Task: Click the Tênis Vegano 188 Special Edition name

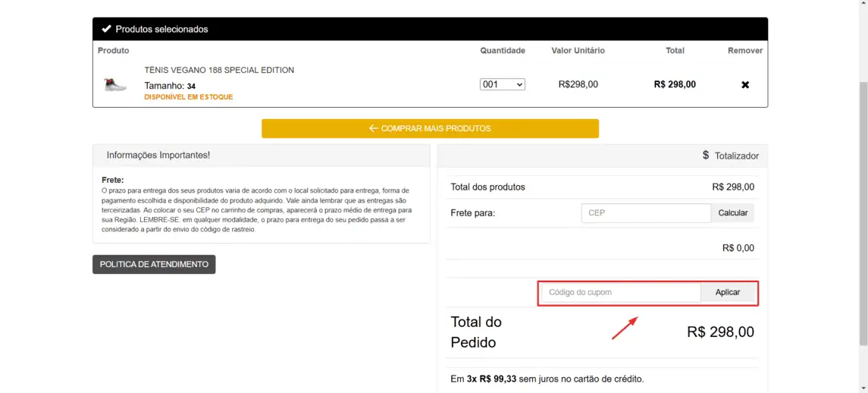Action: pyautogui.click(x=219, y=71)
